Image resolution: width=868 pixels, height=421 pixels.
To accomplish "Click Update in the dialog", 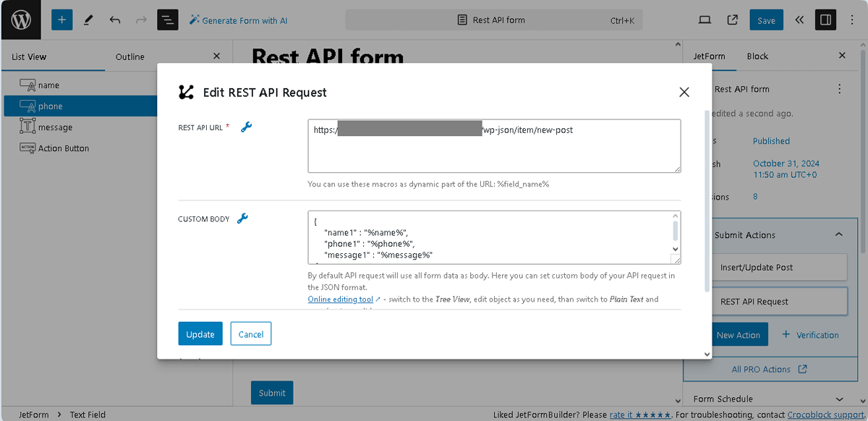I will click(x=200, y=333).
